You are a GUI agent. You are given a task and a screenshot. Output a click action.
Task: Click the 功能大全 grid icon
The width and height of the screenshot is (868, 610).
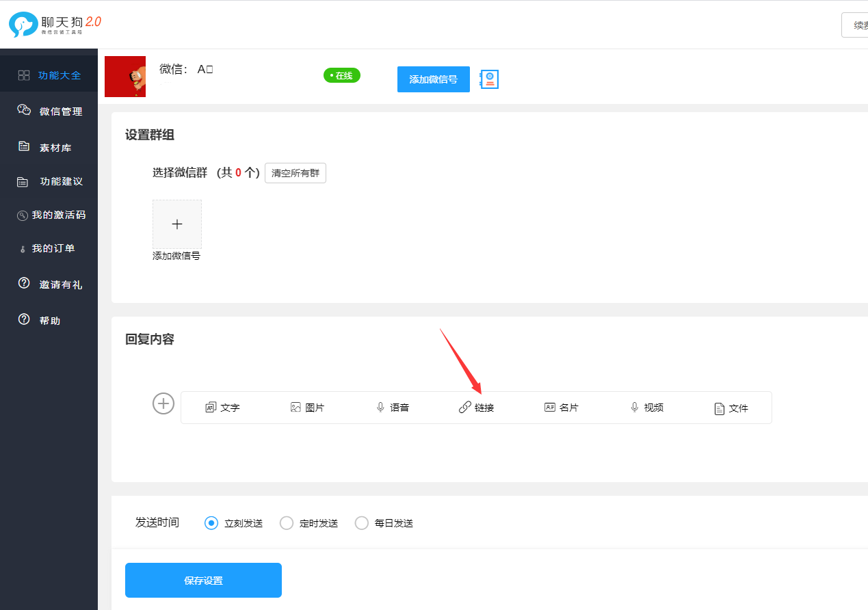pyautogui.click(x=24, y=75)
